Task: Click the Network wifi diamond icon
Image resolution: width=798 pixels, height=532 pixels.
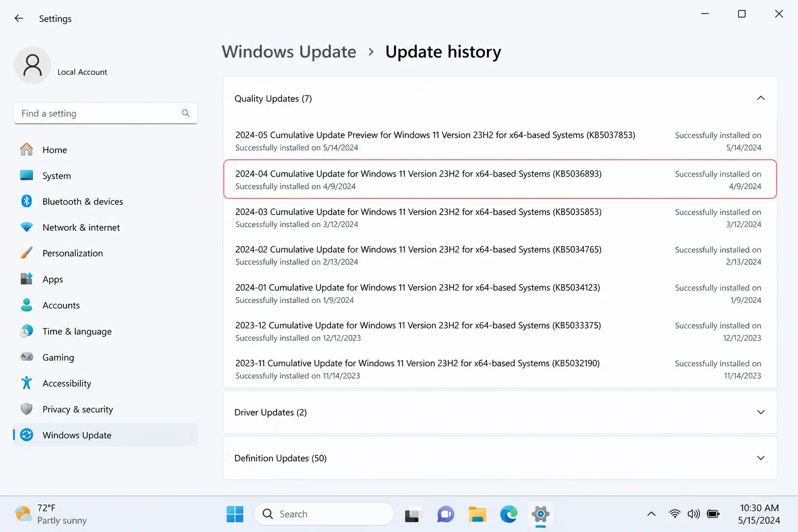Action: [x=26, y=227]
